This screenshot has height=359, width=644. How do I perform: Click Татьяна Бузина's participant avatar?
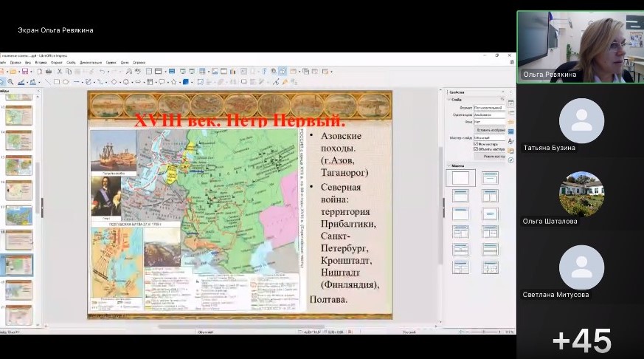(581, 120)
